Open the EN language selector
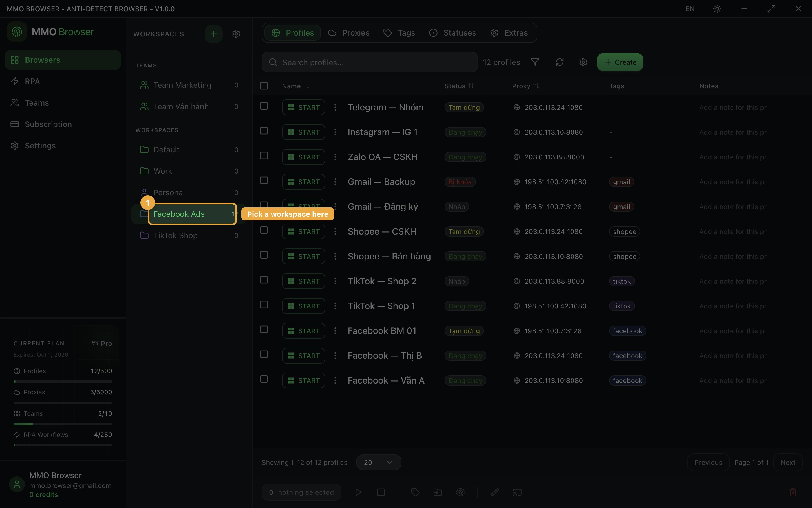 (690, 9)
